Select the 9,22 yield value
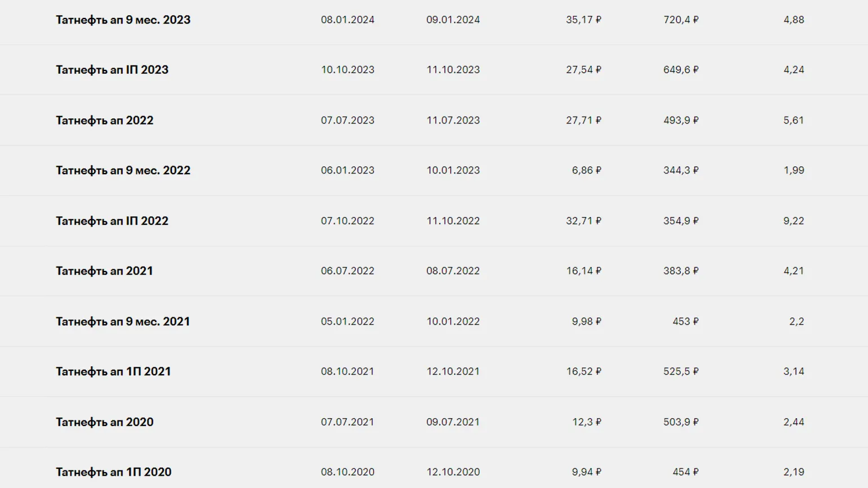Screen dimensions: 868x488 click(x=794, y=221)
